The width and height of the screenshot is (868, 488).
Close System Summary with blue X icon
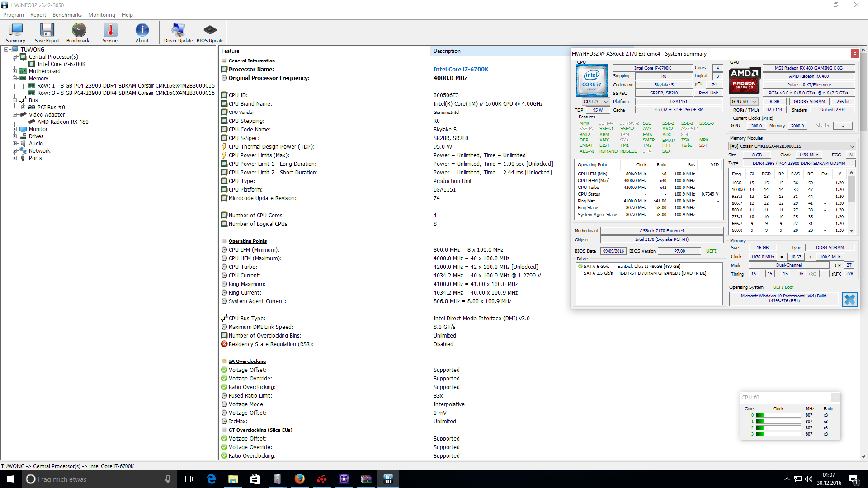pos(849,299)
